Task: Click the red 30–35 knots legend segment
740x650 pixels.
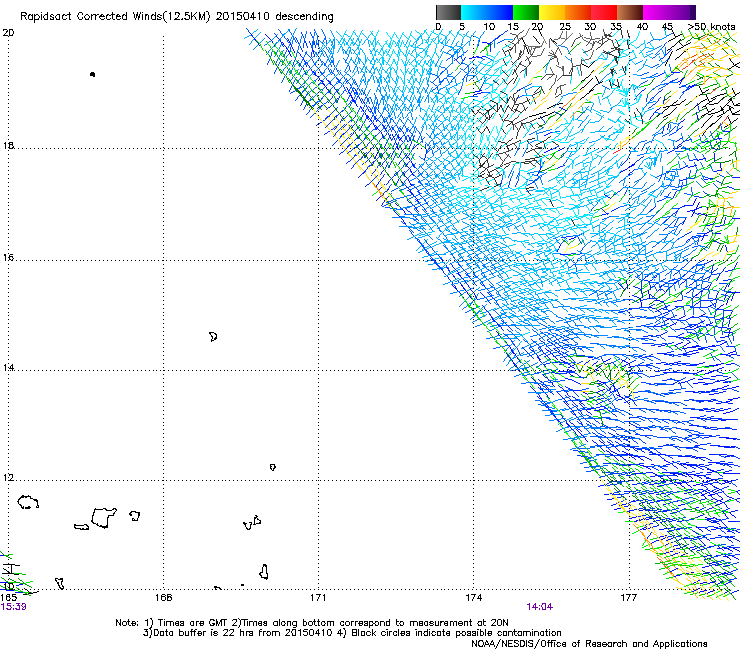Action: pyautogui.click(x=604, y=12)
